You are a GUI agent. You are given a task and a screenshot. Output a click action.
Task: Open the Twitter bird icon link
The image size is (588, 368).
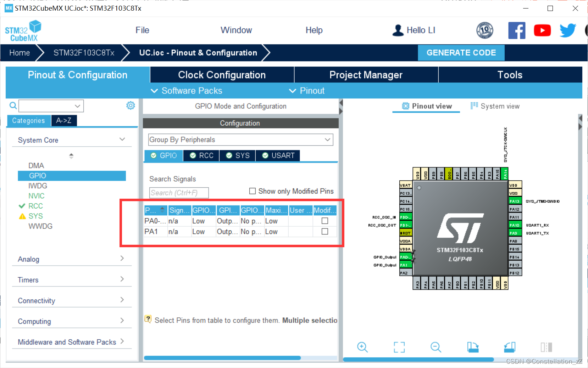pos(568,30)
